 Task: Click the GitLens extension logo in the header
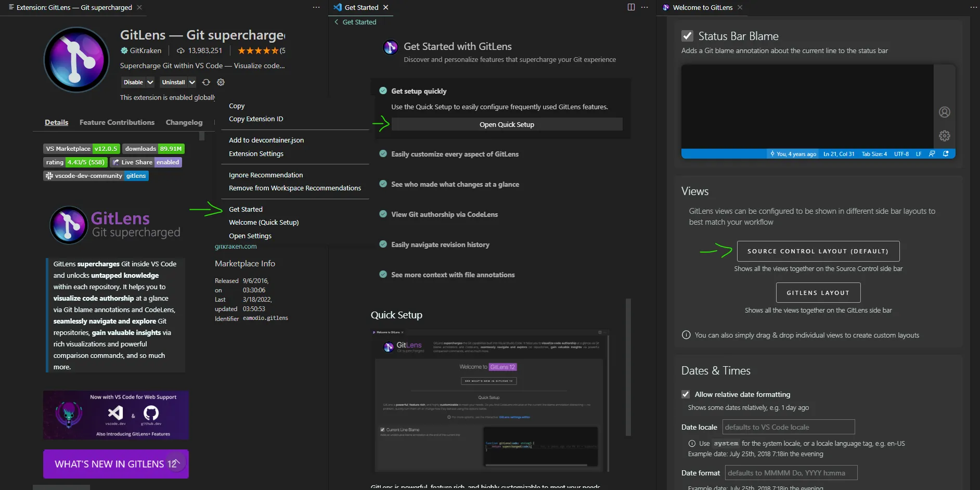76,60
